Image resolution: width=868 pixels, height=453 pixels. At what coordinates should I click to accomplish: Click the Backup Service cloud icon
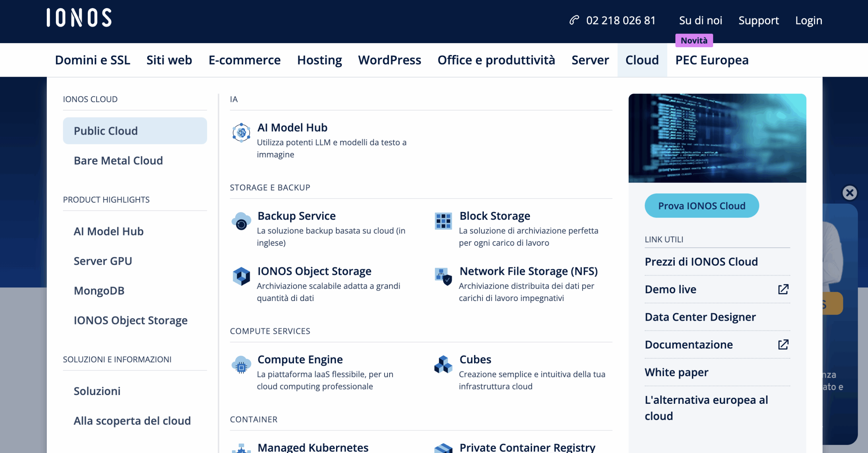pos(241,221)
